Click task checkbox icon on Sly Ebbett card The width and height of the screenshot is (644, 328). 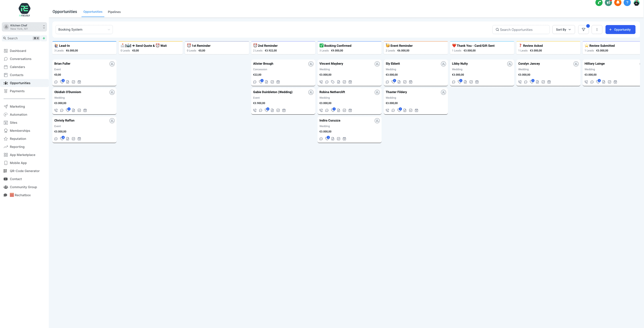point(405,82)
